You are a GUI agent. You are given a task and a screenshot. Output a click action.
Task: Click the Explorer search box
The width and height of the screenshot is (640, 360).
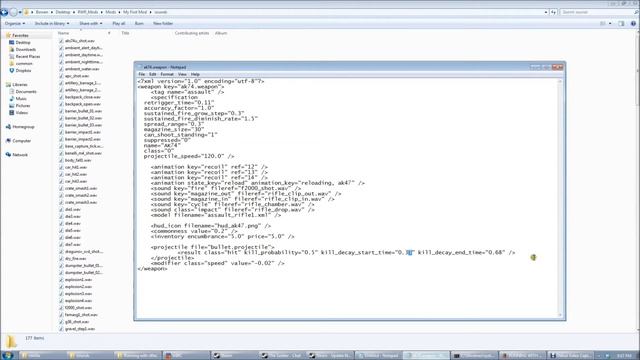[x=598, y=12]
